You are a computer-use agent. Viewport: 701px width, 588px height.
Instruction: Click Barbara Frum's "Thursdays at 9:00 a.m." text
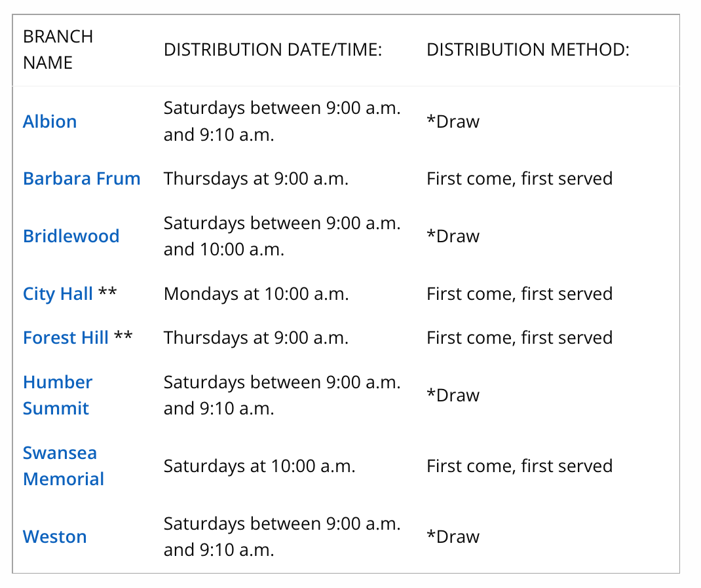pyautogui.click(x=256, y=179)
